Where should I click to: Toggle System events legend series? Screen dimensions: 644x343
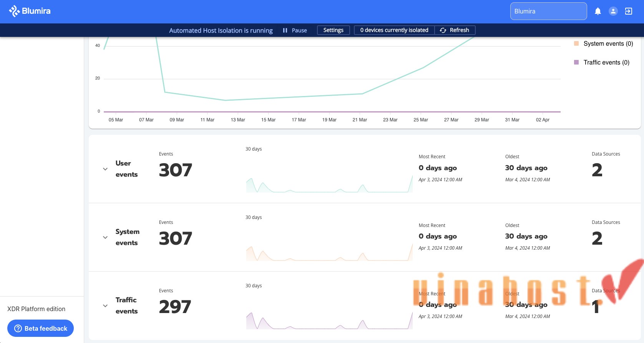coord(608,44)
